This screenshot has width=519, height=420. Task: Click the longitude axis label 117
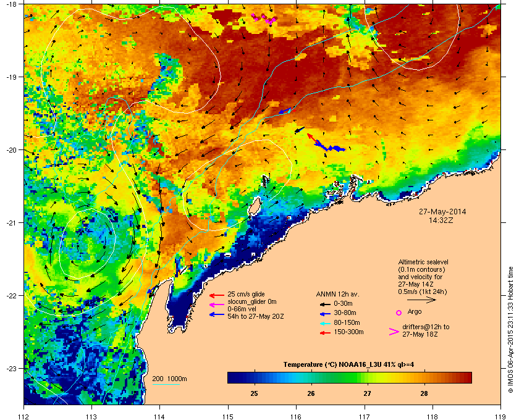pyautogui.click(x=364, y=417)
